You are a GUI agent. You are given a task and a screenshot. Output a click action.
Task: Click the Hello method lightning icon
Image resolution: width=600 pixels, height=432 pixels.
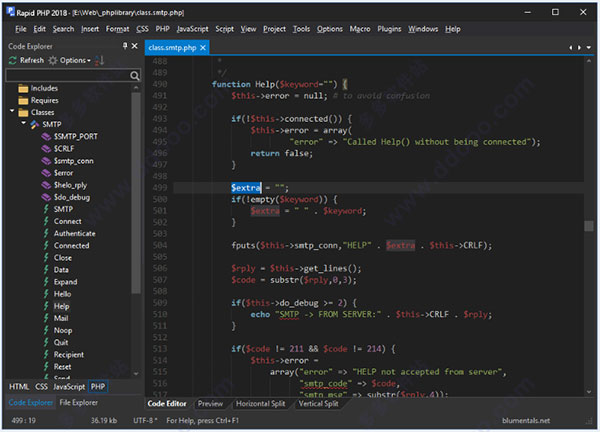[46, 294]
